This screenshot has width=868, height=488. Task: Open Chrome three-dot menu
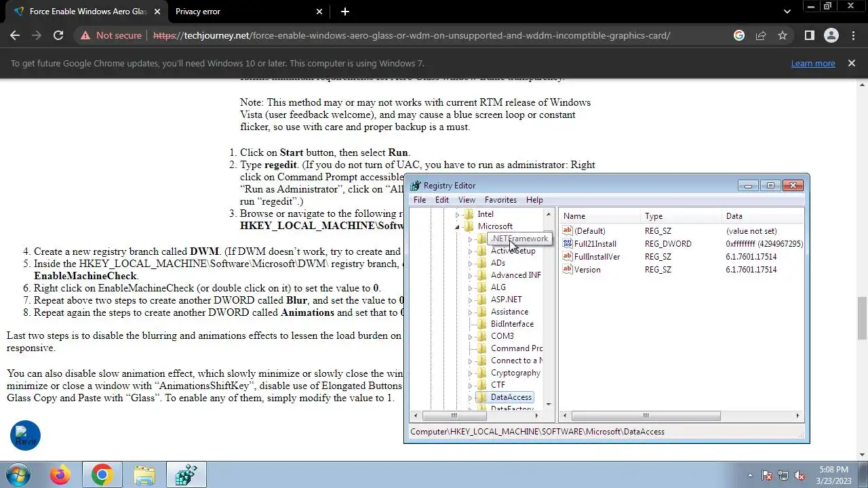[x=852, y=35]
